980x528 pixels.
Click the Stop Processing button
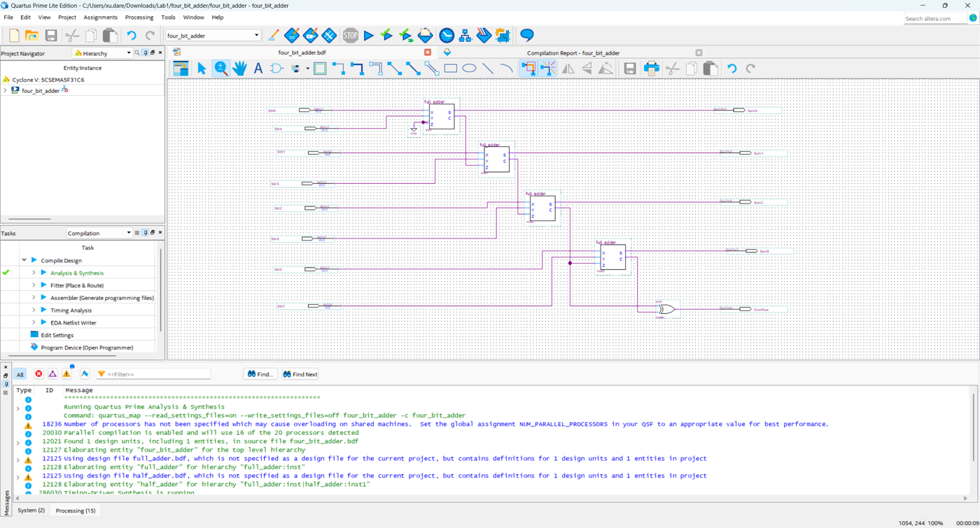click(351, 35)
